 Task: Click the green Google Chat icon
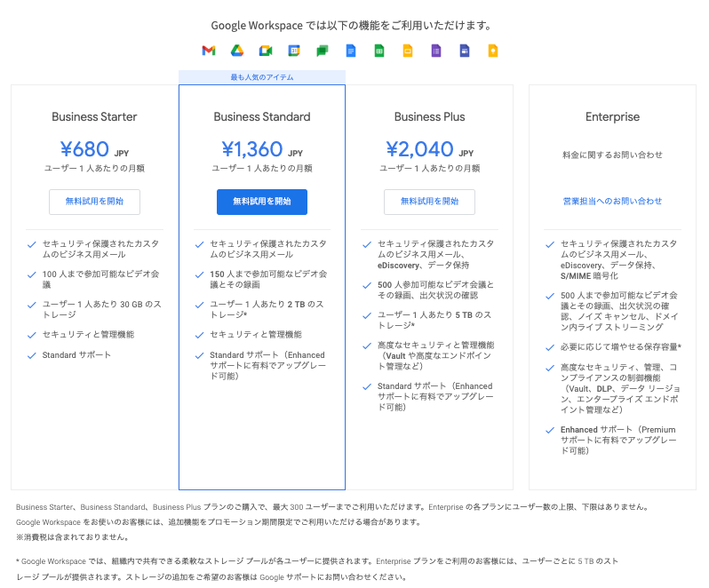[x=323, y=51]
